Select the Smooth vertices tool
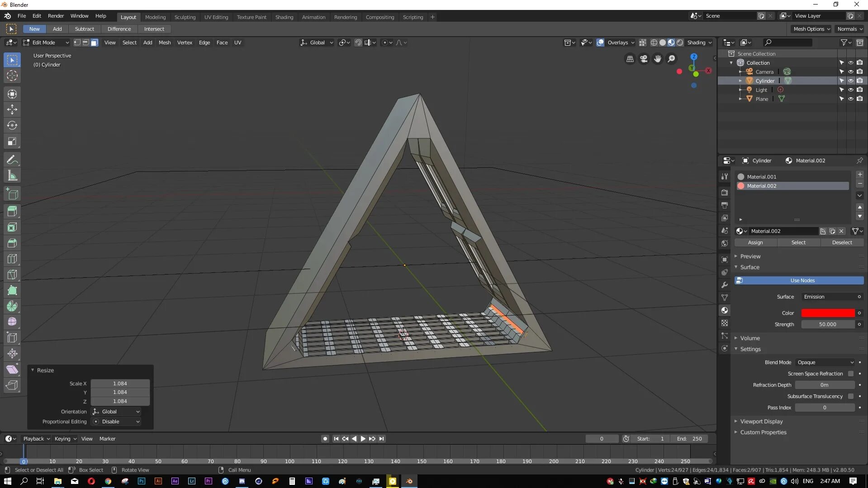The width and height of the screenshot is (868, 488). 12,322
